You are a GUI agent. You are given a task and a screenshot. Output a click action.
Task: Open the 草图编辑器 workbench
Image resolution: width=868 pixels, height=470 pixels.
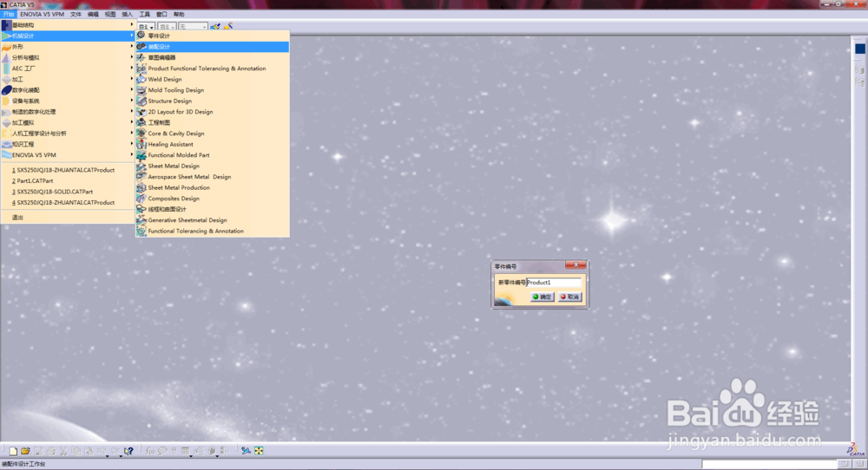pyautogui.click(x=213, y=57)
